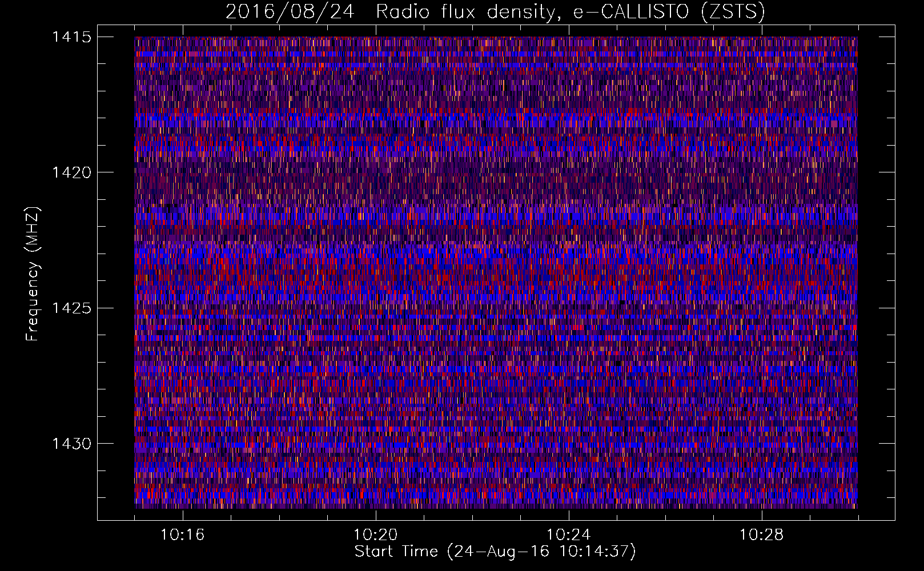Screen dimensions: 924x571
Task: Select the "Frequency (MHZ)" y-axis label
Action: (33, 274)
